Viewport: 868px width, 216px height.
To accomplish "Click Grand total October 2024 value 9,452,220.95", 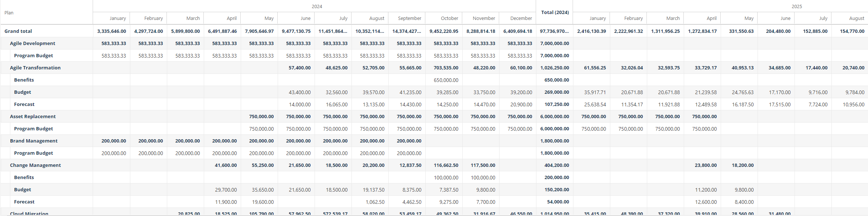I will tap(444, 31).
